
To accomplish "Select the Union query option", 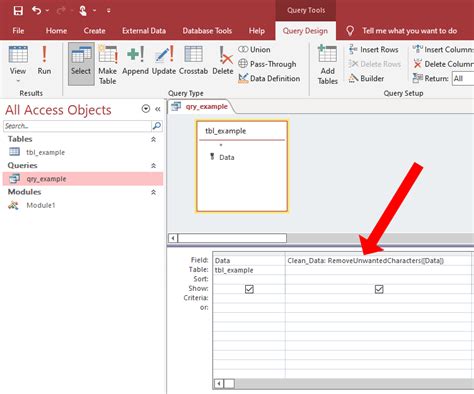I will [254, 50].
